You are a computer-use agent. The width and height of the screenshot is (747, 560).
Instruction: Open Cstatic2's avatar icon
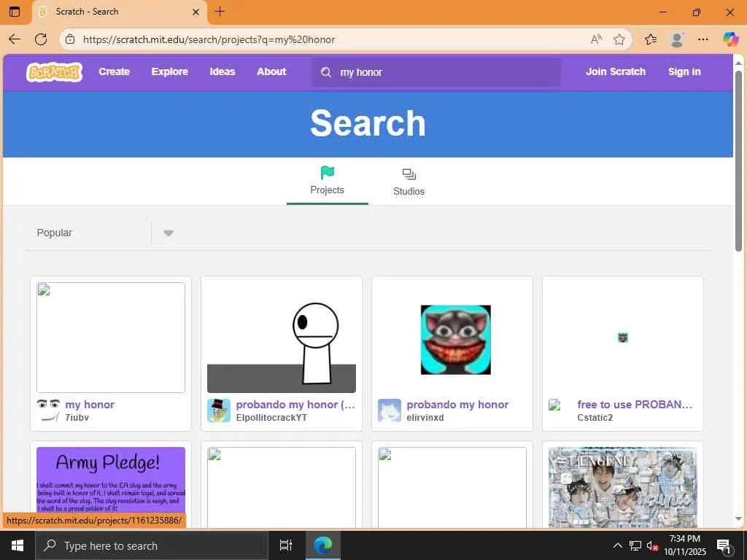pyautogui.click(x=554, y=405)
